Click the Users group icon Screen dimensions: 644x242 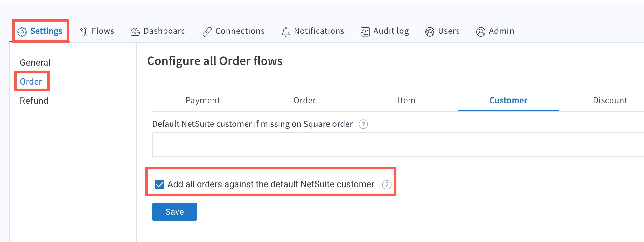pyautogui.click(x=430, y=32)
